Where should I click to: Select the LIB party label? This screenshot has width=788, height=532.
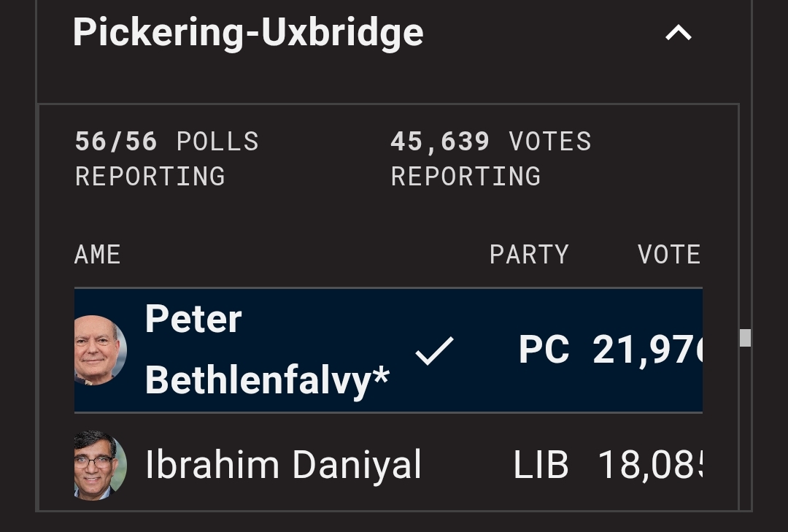coord(541,465)
